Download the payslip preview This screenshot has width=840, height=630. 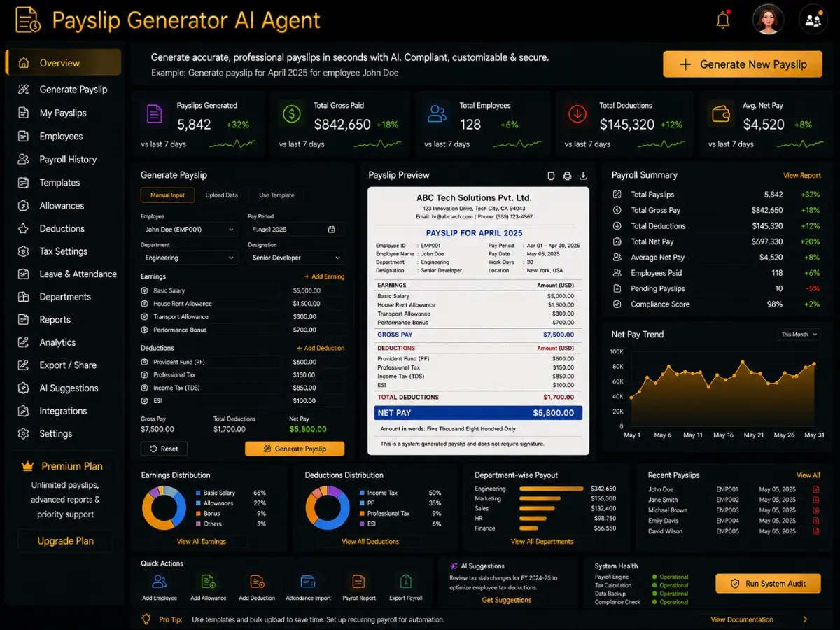[583, 176]
